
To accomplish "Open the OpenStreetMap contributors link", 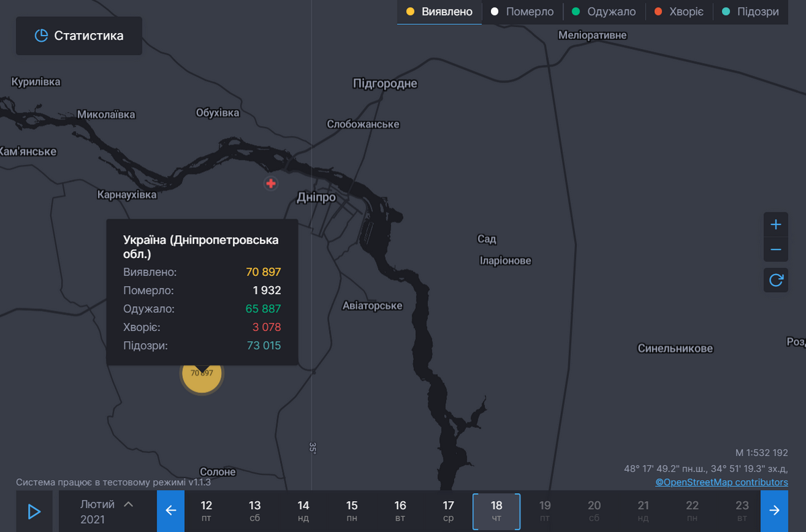I will (721, 482).
